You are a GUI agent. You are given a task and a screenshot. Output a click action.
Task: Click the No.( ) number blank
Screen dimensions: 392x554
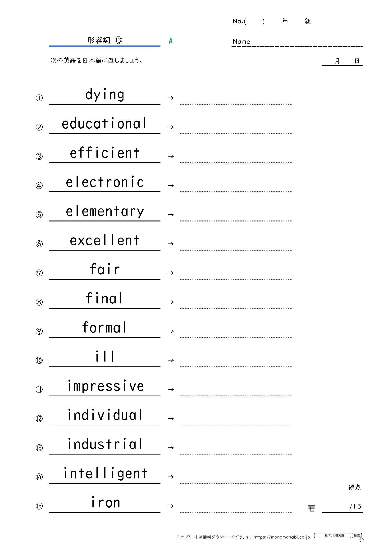pyautogui.click(x=254, y=22)
